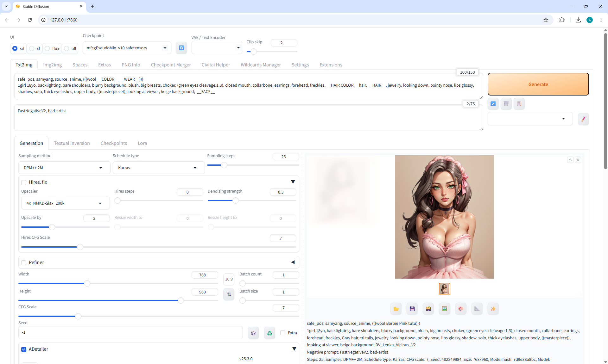Click the sparkle upscale icon under the image
The image size is (608, 364).
[x=493, y=309]
